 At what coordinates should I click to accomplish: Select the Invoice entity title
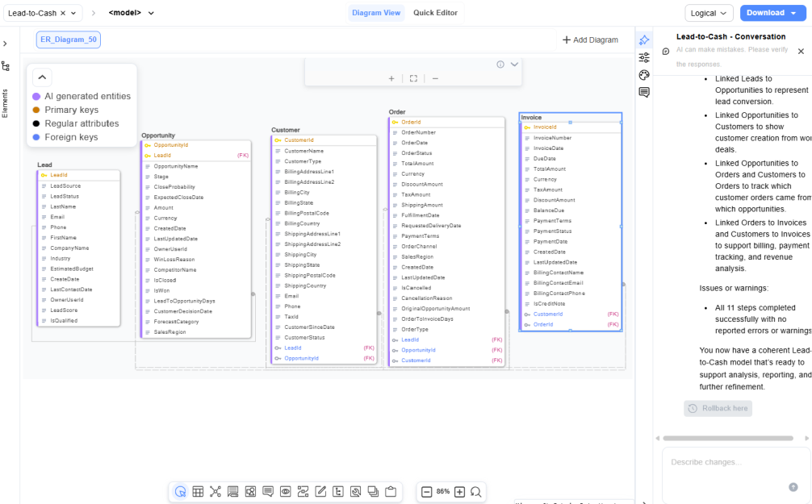tap(531, 118)
